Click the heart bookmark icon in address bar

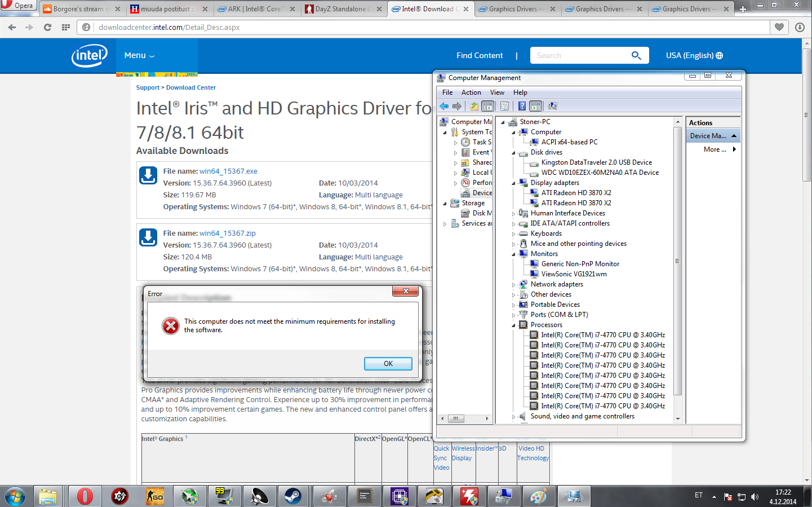(x=779, y=27)
